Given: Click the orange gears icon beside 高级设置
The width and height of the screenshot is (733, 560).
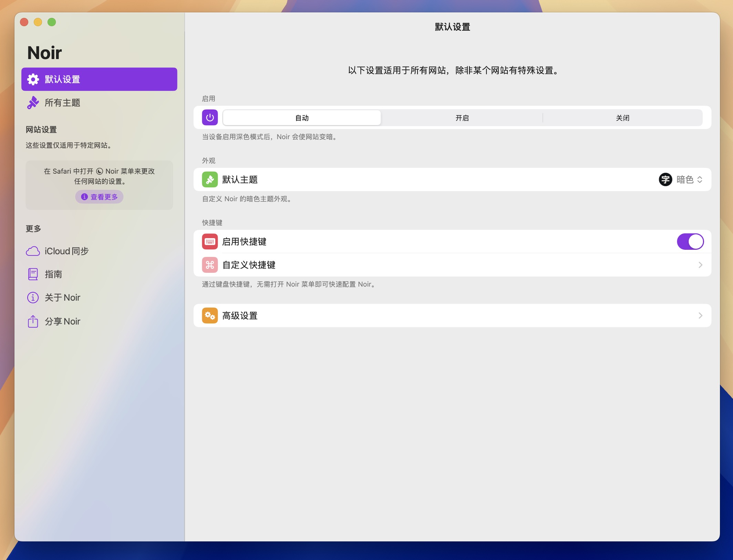Looking at the screenshot, I should click(209, 315).
